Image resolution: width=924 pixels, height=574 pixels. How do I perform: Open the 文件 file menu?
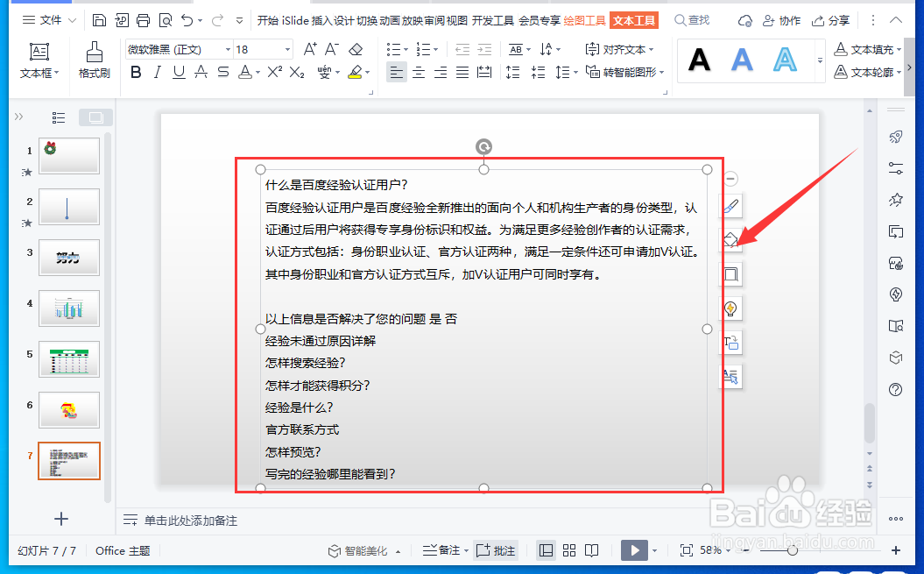[50, 20]
